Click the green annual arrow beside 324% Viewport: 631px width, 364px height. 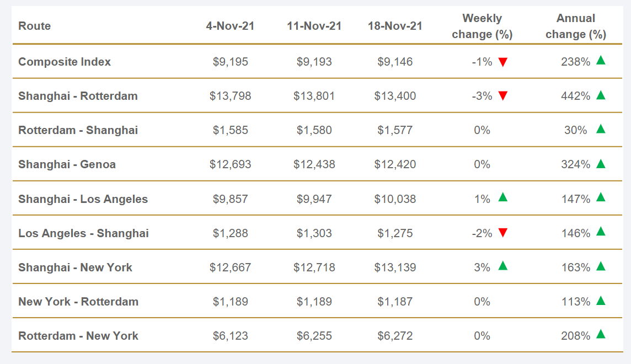click(x=601, y=163)
